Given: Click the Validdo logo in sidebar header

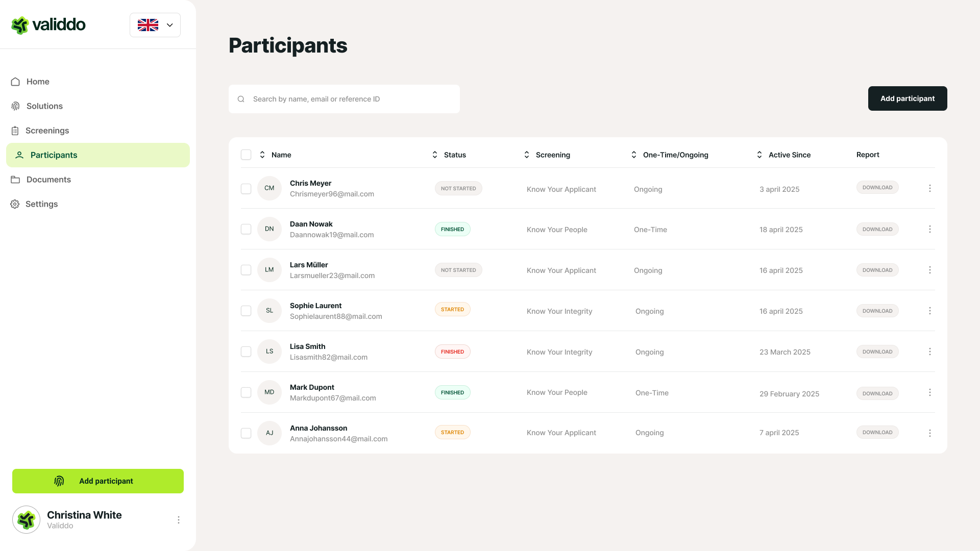Looking at the screenshot, I should pos(48,24).
